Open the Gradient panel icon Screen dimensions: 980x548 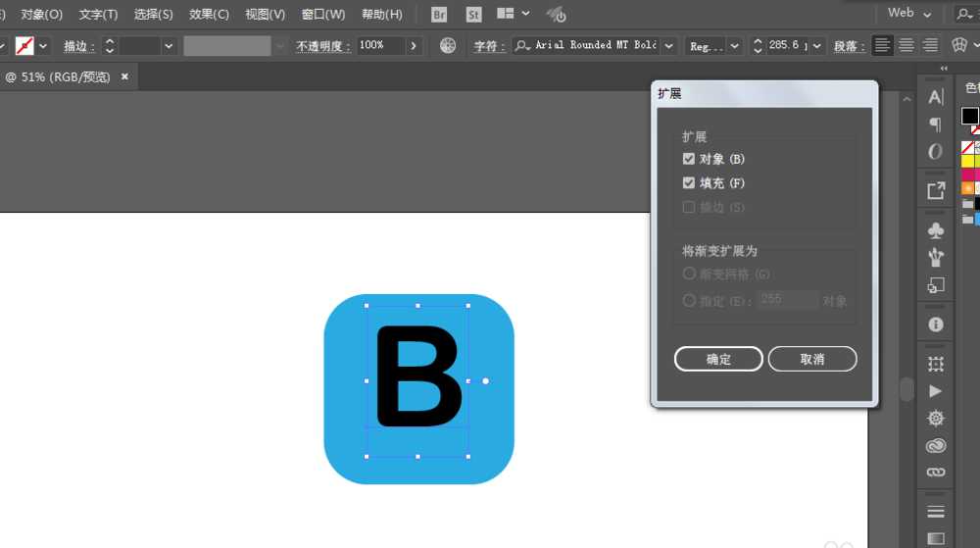tap(936, 538)
